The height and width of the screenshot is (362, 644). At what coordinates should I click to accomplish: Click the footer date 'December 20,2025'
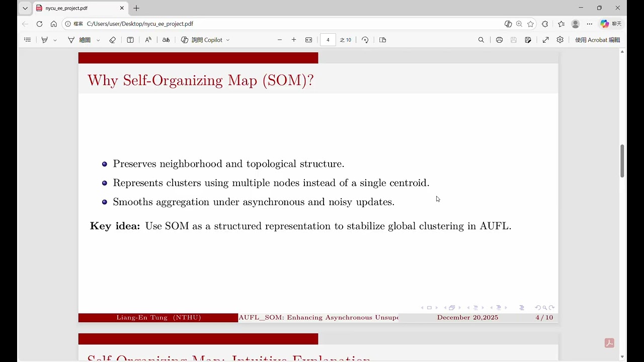click(x=467, y=318)
